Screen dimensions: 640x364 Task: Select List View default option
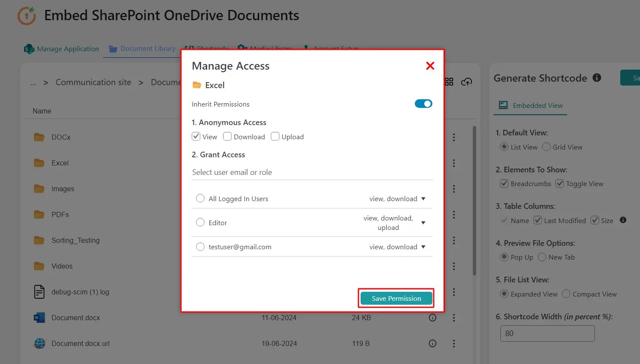(x=504, y=147)
